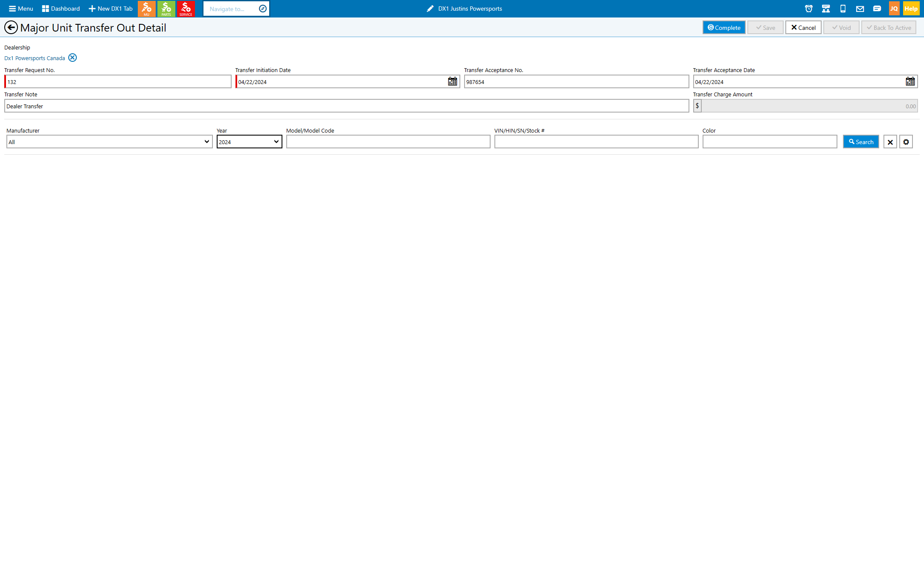This screenshot has width=924, height=567.
Task: Expand the Year dropdown
Action: [250, 142]
